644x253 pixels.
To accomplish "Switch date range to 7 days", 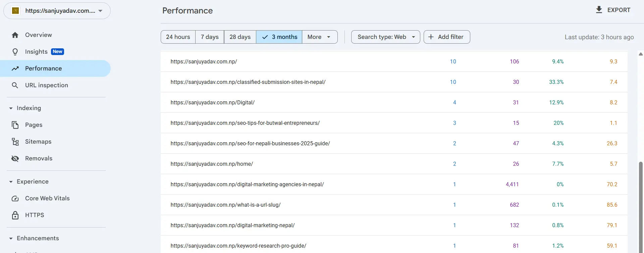I will click(x=210, y=37).
